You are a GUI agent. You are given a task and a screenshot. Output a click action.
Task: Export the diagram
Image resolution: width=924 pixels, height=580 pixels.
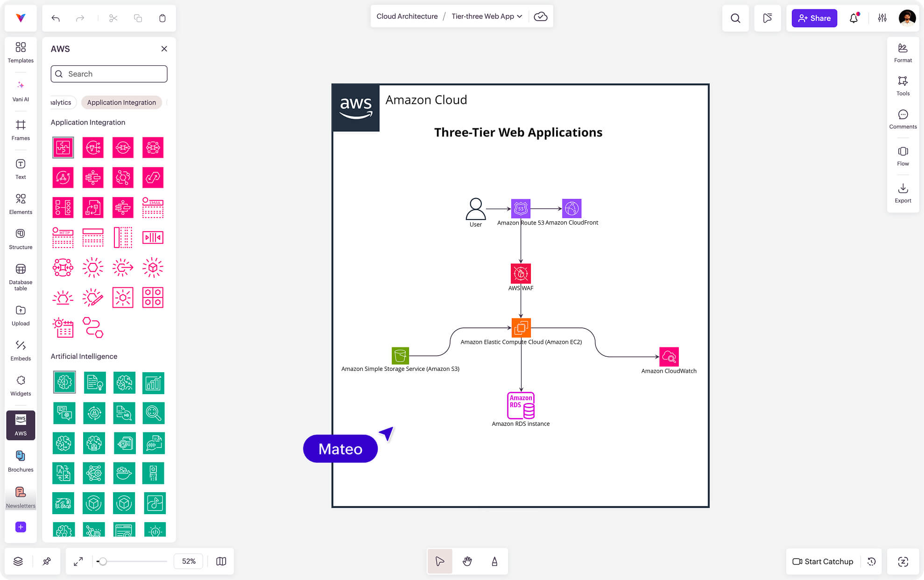(903, 193)
